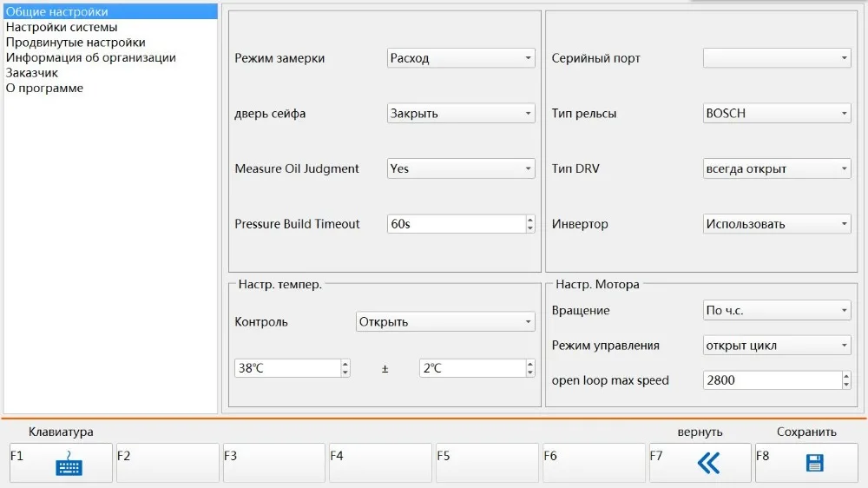
Task: Select 'Заказчик' in the left list
Action: coord(110,73)
